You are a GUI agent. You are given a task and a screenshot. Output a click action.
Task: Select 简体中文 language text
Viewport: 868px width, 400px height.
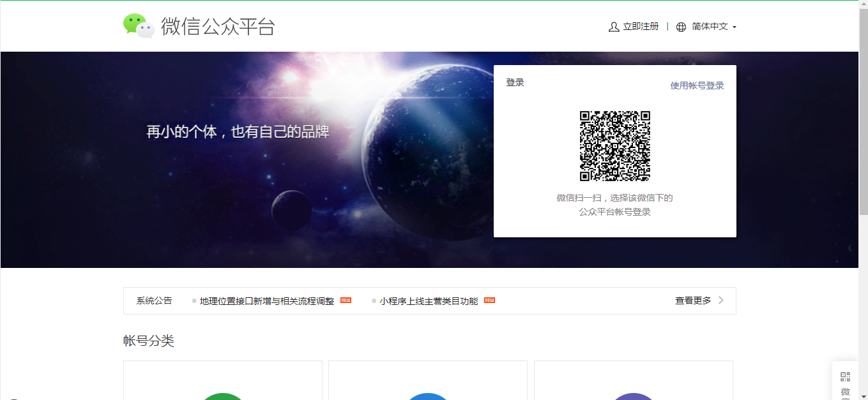point(710,27)
